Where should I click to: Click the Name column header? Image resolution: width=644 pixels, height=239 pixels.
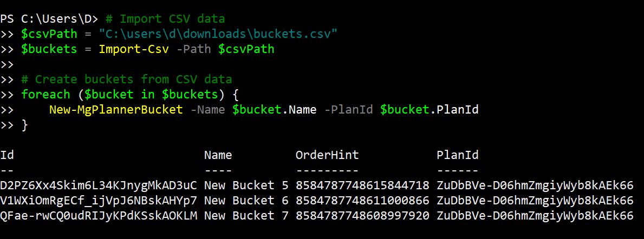point(218,155)
